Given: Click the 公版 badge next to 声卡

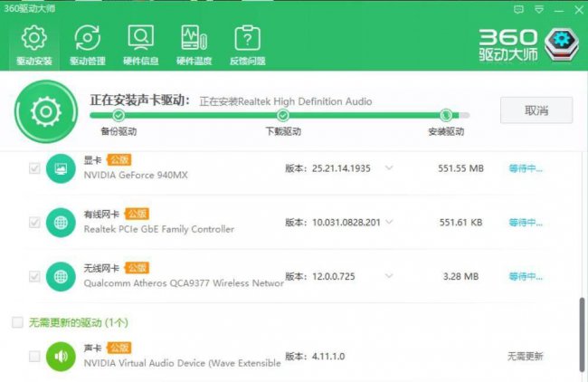Looking at the screenshot, I should (119, 348).
